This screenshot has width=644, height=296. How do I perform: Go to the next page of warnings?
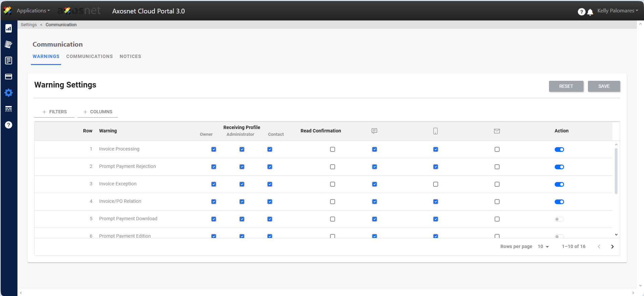(612, 247)
